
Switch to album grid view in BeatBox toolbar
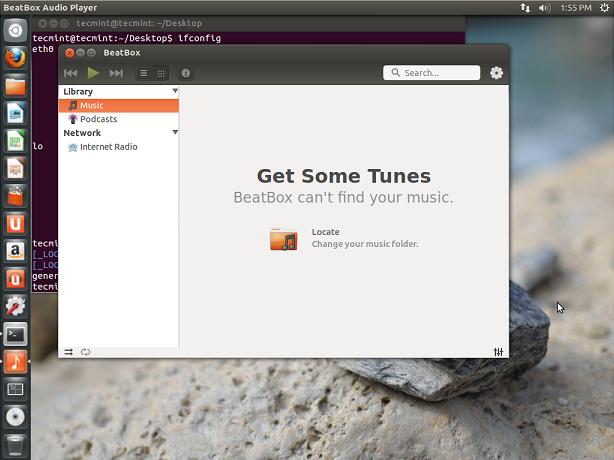161,73
